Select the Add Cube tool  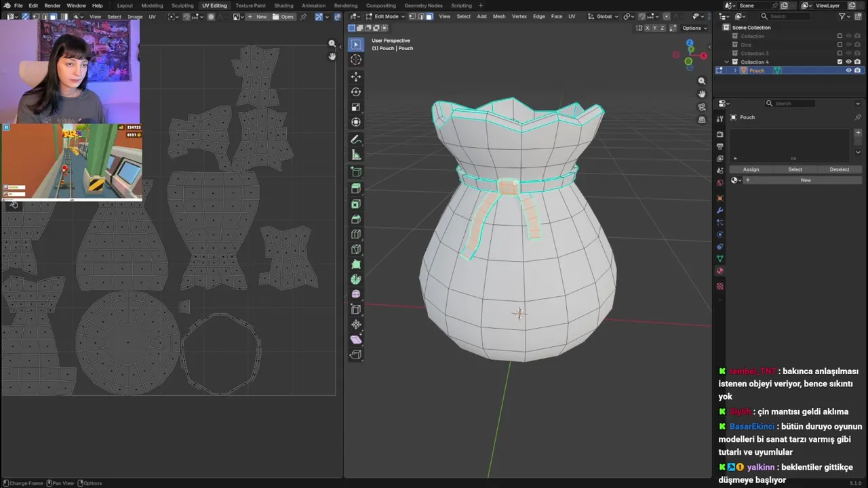356,172
